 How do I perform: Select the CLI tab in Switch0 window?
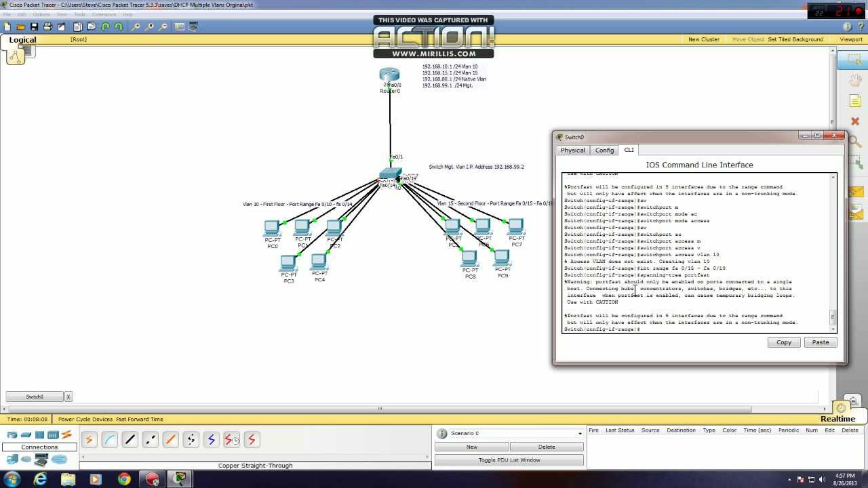coord(629,150)
